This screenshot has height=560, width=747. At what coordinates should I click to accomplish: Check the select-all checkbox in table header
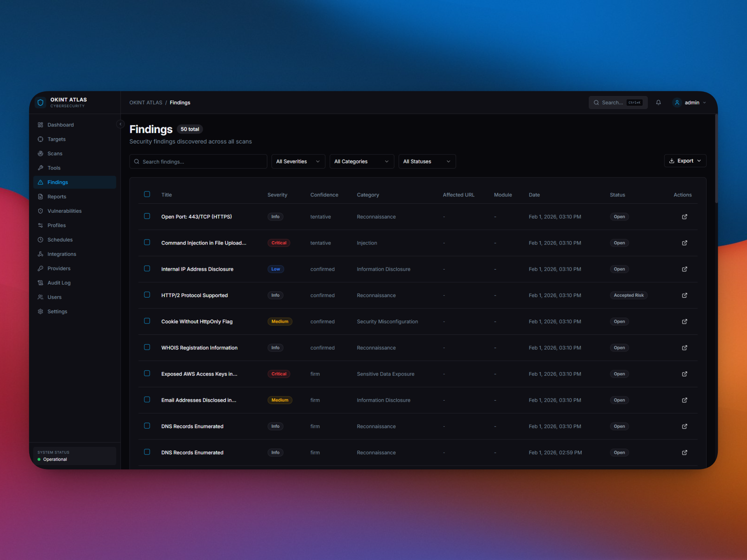pyautogui.click(x=147, y=194)
